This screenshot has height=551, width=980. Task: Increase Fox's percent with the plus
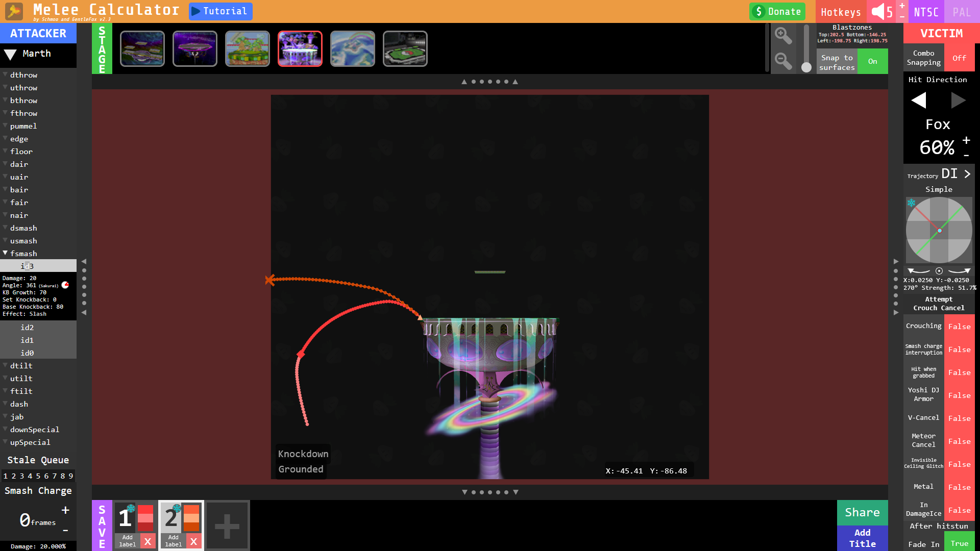966,140
